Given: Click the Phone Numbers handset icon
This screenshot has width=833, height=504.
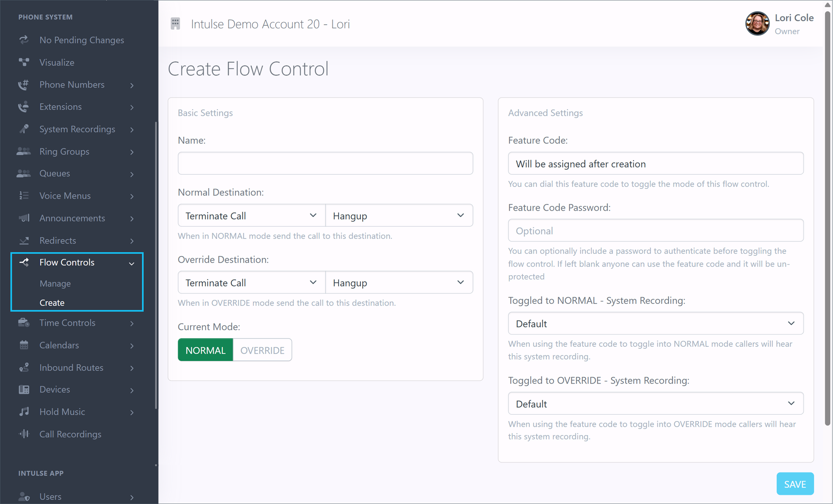Looking at the screenshot, I should click(x=24, y=85).
